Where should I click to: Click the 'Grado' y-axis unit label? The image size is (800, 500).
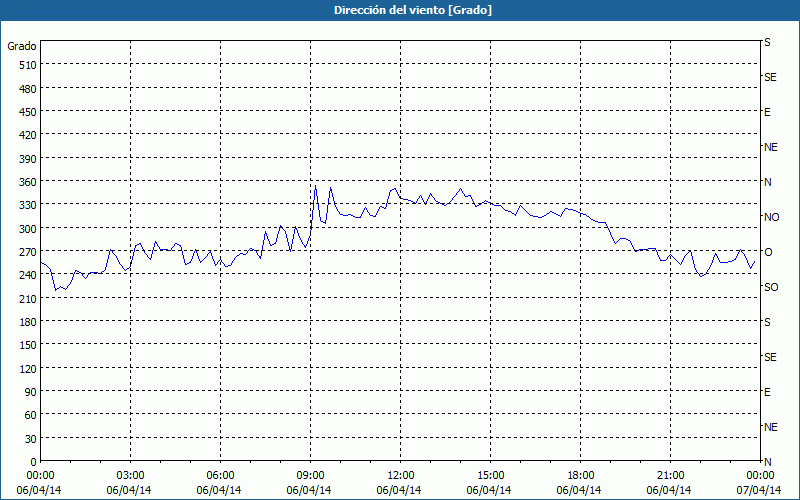click(x=22, y=46)
